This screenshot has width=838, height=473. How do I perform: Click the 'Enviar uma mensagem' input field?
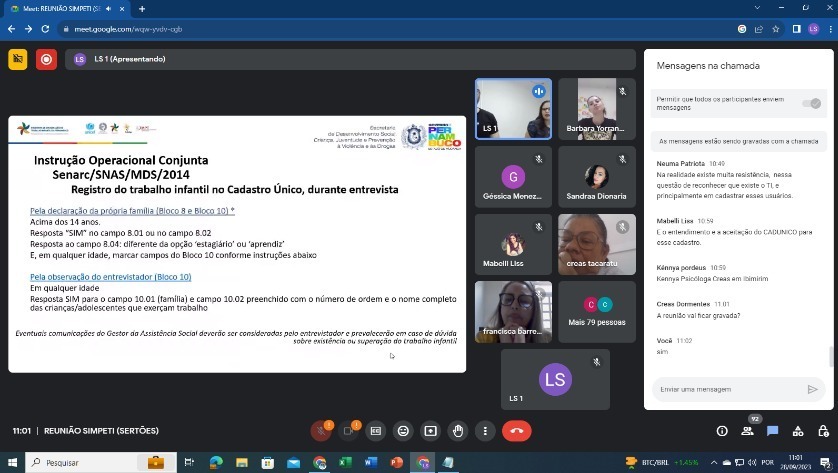[728, 389]
